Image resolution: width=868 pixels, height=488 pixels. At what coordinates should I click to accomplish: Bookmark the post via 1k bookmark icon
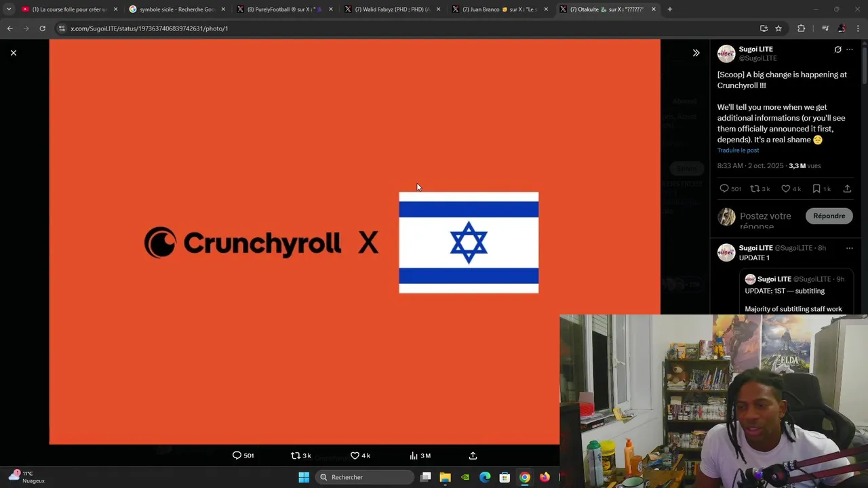[821, 188]
